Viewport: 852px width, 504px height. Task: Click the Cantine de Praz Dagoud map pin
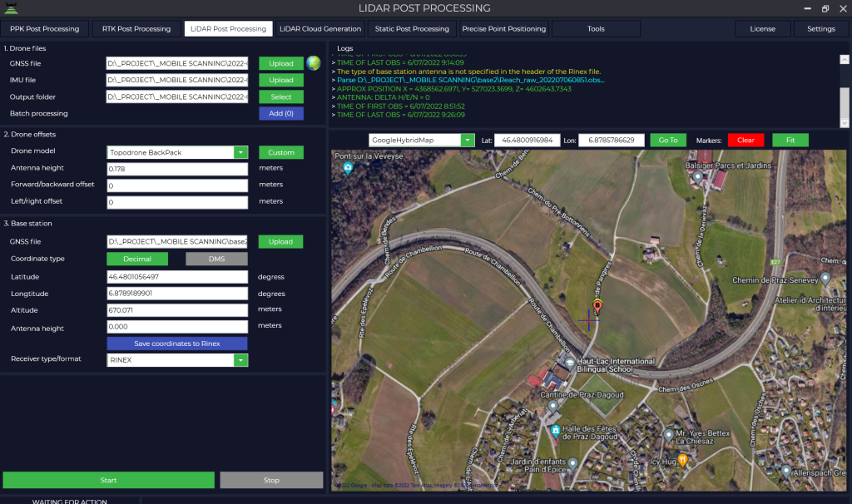pyautogui.click(x=552, y=406)
